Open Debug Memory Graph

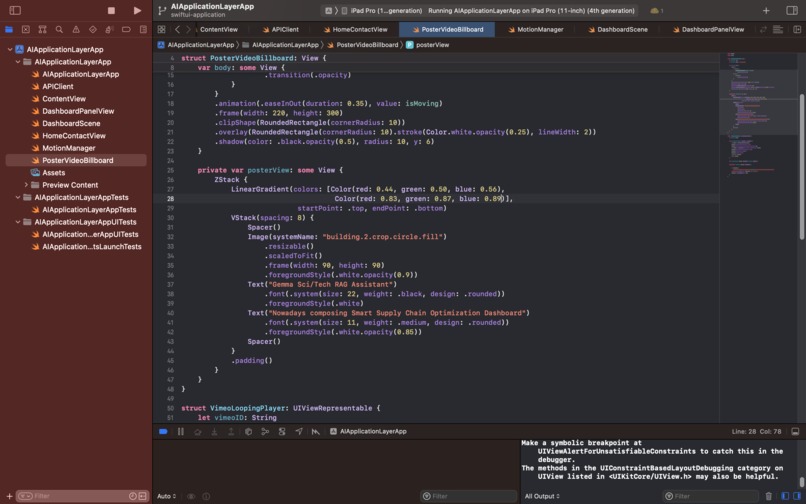point(265,431)
